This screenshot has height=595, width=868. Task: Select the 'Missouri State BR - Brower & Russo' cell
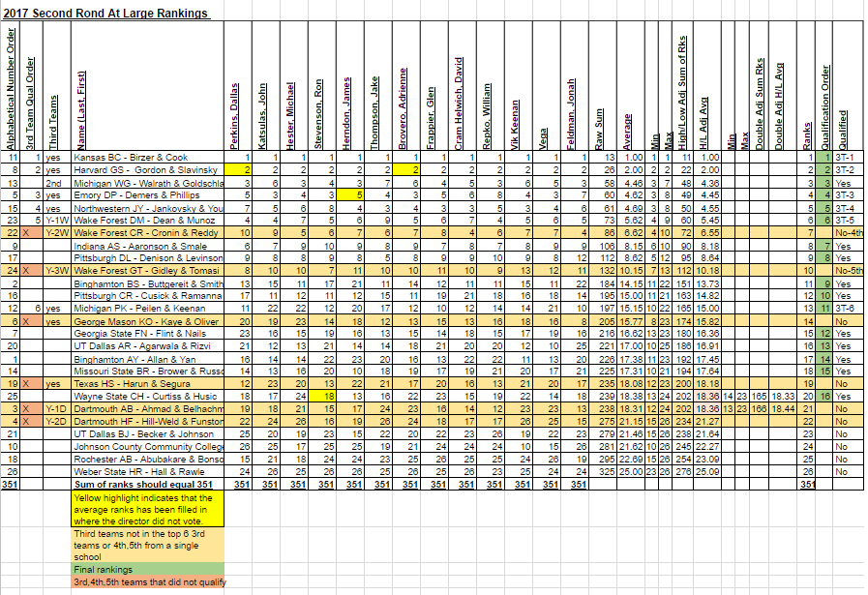pyautogui.click(x=147, y=371)
